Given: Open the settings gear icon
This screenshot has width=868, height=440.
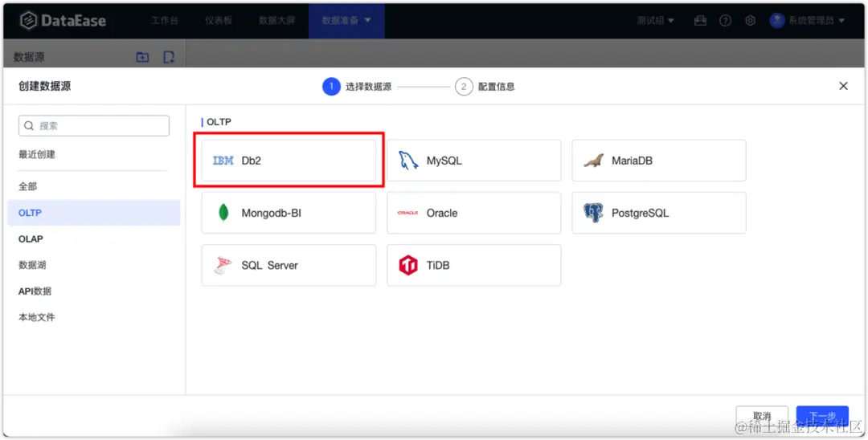Looking at the screenshot, I should [750, 20].
